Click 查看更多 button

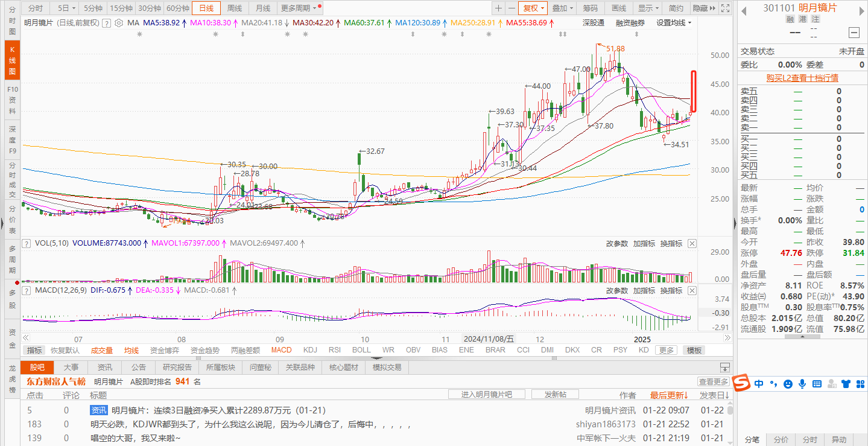pyautogui.click(x=714, y=381)
